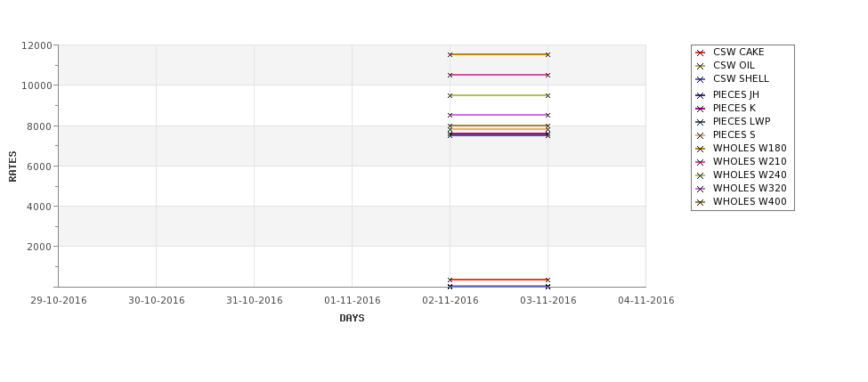Viewport: 868px width, 382px height.
Task: Click the PIECES S legend marker
Action: [x=700, y=135]
